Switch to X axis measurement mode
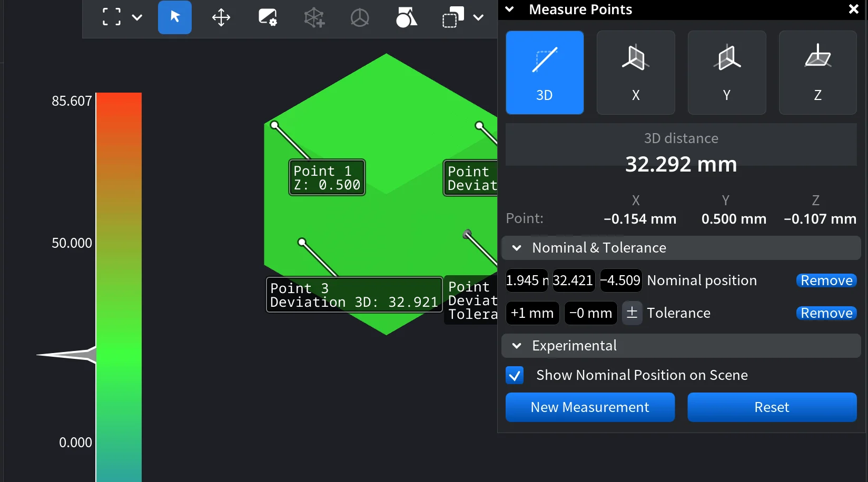The height and width of the screenshot is (482, 868). coord(635,73)
